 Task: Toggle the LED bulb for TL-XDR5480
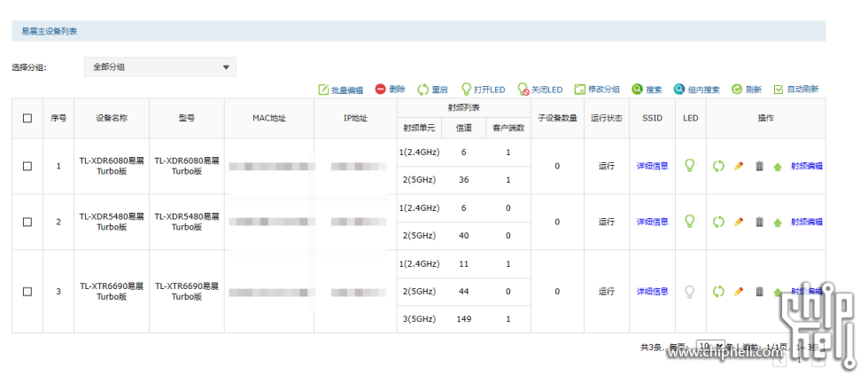click(x=690, y=221)
